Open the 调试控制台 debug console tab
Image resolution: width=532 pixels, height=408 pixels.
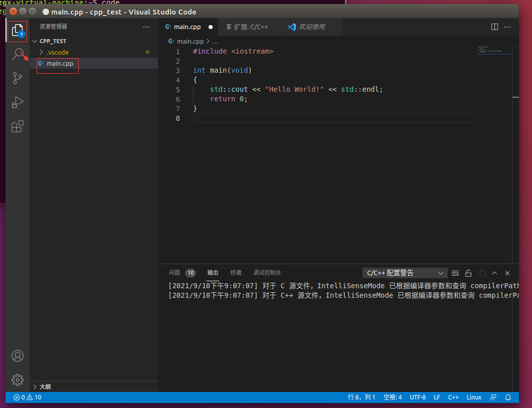267,273
